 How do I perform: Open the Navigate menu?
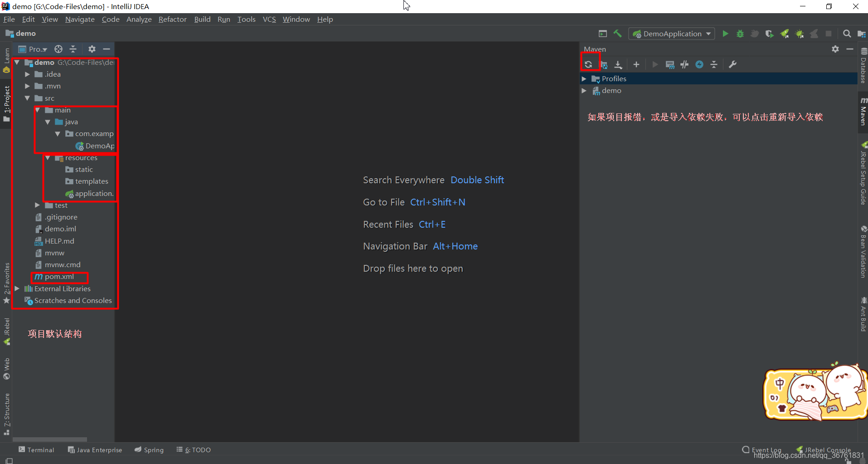pyautogui.click(x=80, y=19)
